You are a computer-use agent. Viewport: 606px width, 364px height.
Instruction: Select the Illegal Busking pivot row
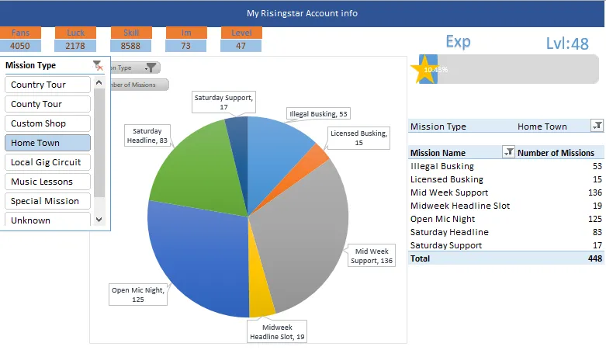[506, 166]
